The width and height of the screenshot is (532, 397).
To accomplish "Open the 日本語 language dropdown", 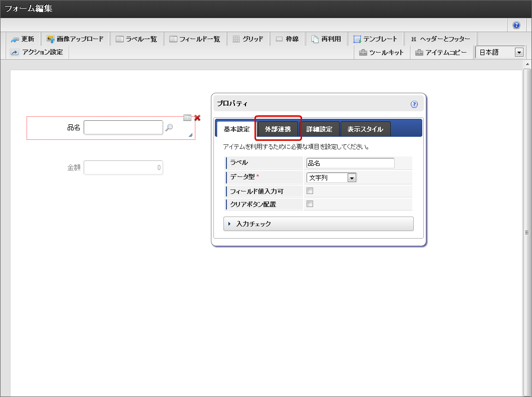I will coord(499,52).
